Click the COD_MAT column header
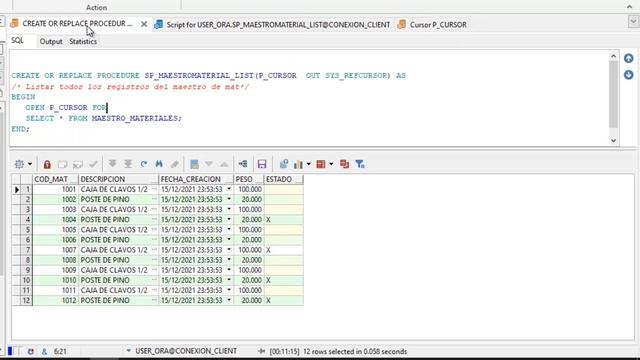Screen dimensions: 640x360 [55, 179]
